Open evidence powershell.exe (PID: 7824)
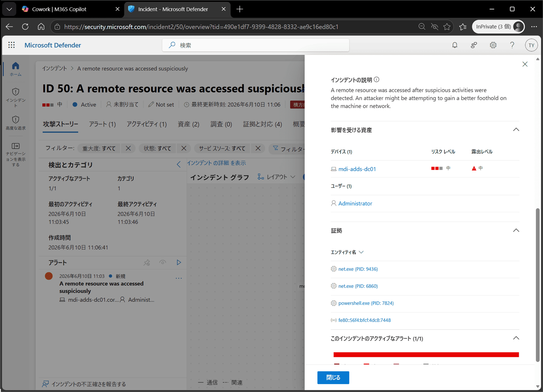This screenshot has height=392, width=543. [x=366, y=303]
